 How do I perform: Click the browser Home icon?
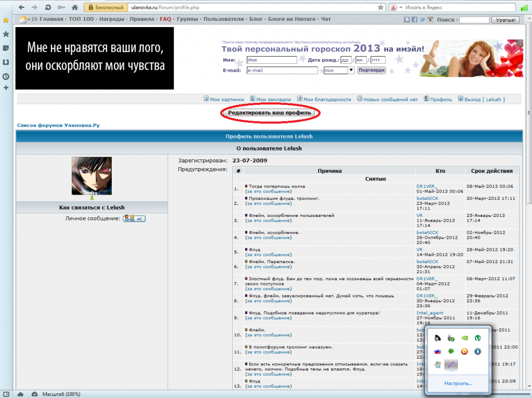pos(75,8)
